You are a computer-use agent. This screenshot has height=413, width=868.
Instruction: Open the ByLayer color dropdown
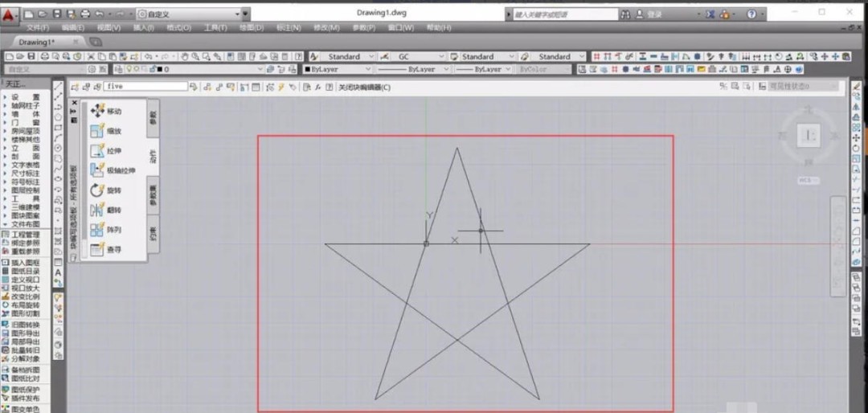[x=338, y=69]
